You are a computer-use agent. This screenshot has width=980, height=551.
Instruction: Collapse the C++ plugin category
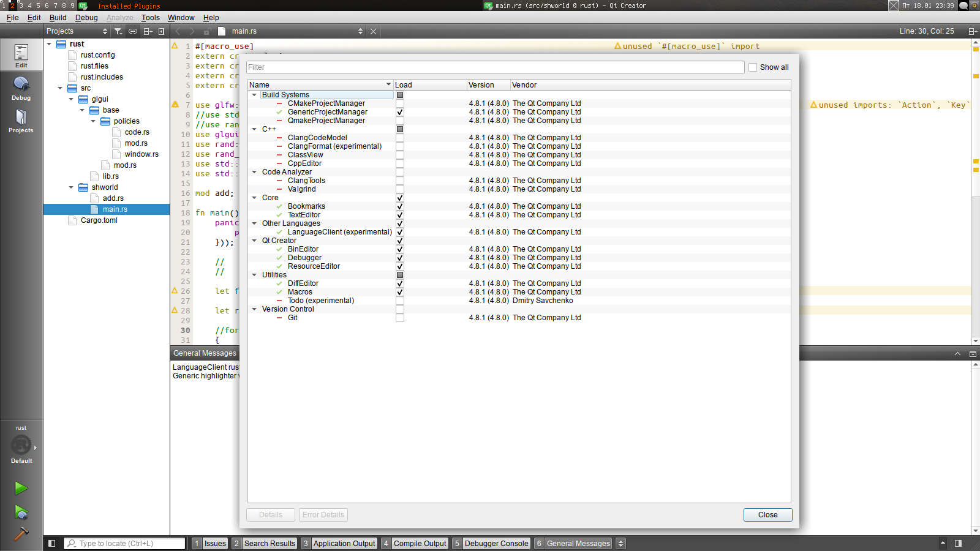tap(254, 129)
